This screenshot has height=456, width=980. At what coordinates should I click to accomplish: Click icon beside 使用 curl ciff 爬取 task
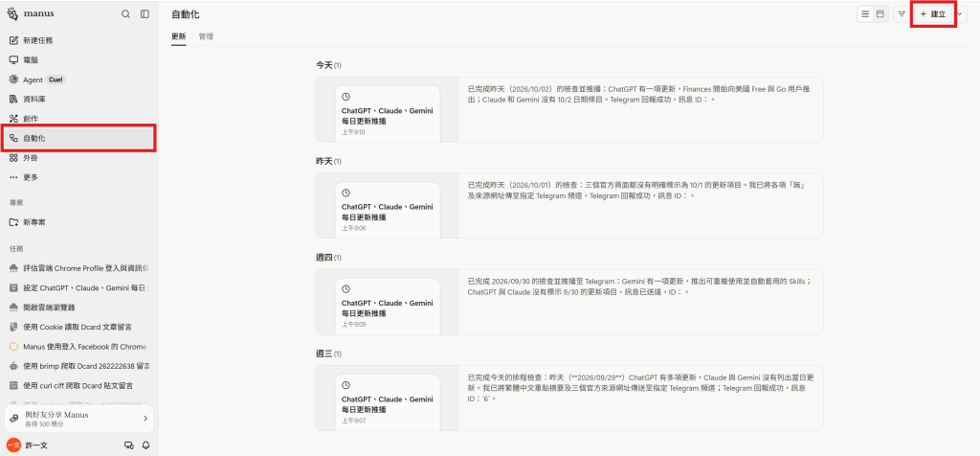13,385
